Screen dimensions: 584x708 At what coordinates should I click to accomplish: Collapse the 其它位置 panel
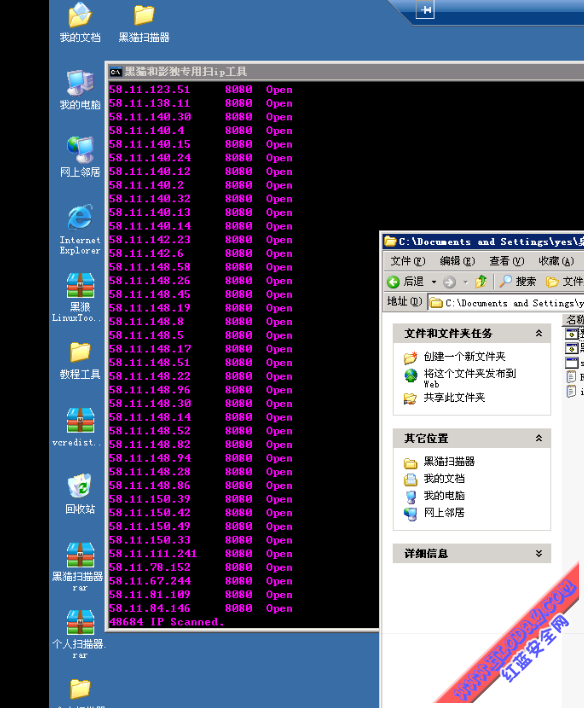538,438
